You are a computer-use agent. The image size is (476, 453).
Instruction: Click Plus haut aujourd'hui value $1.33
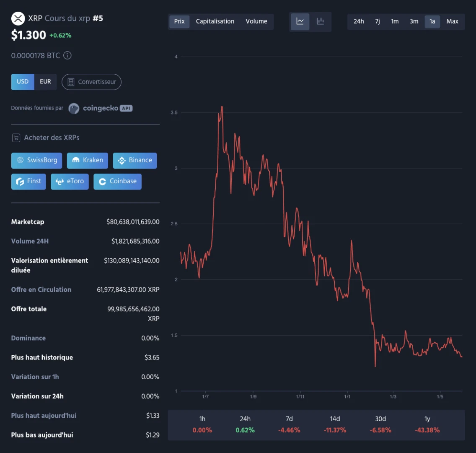[153, 416]
